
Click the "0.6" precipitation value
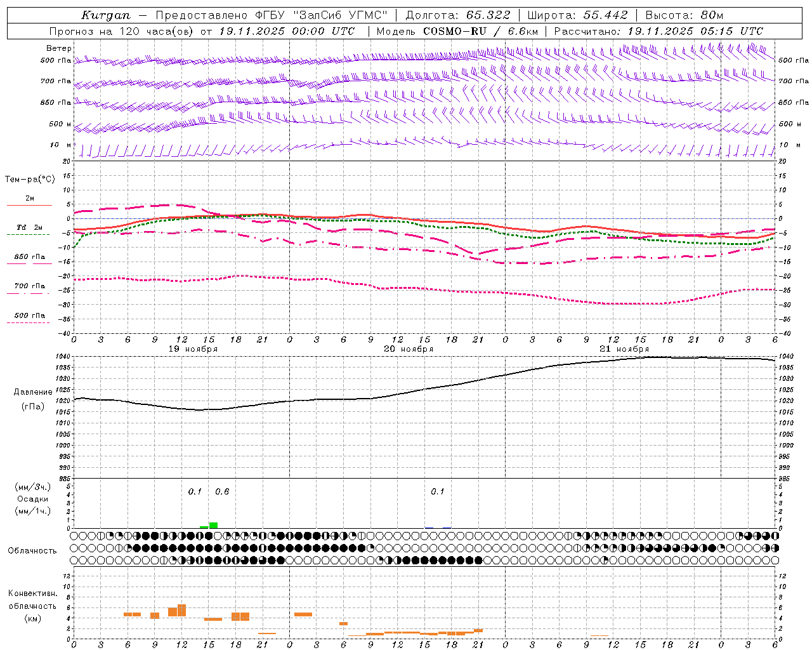point(222,491)
